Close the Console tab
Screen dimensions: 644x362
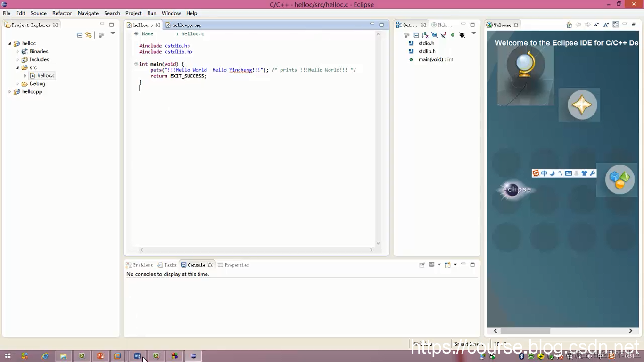coord(210,265)
